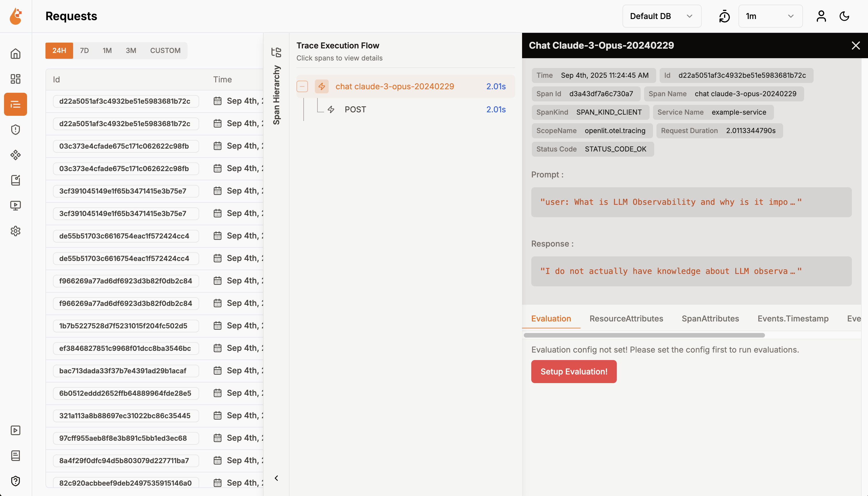Open the play square icon in lower sidebar

click(16, 430)
